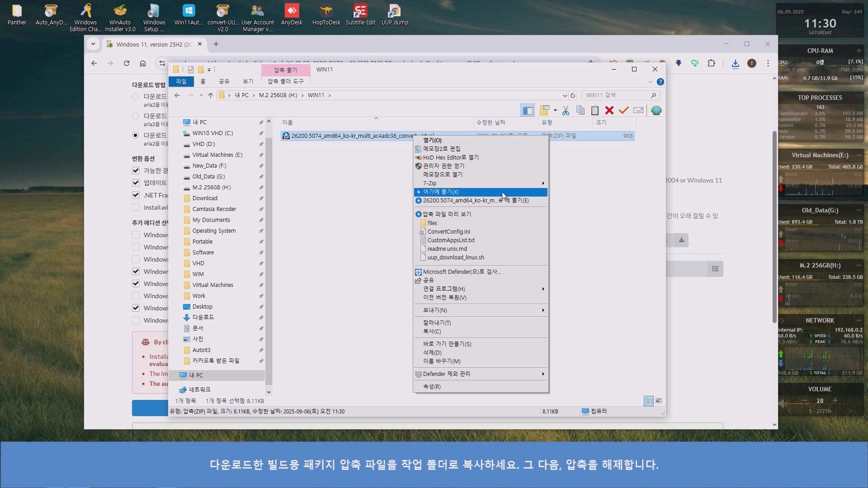
Task: Click the orange checkmark icon
Action: click(x=624, y=110)
